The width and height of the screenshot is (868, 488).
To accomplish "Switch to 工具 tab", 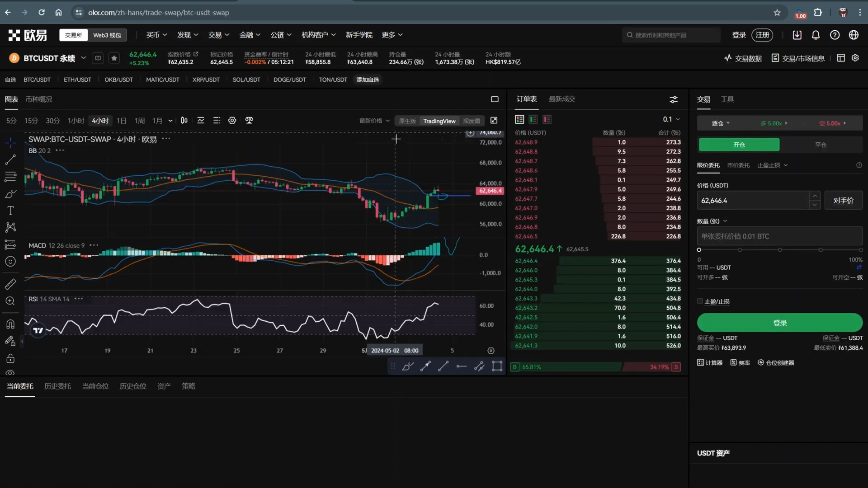I will 727,99.
